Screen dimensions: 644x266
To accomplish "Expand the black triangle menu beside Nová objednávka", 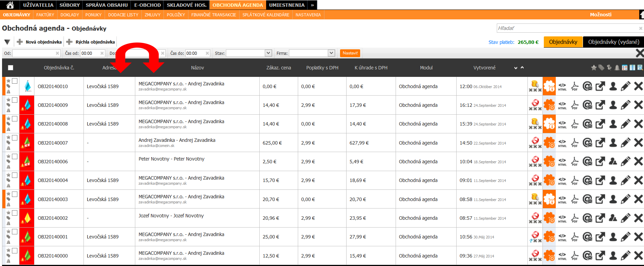I will click(7, 42).
